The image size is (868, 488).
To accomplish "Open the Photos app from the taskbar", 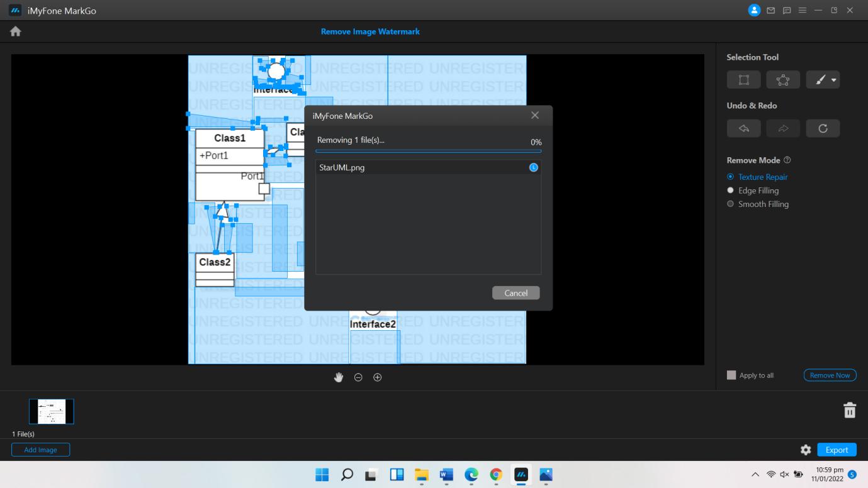I will 546,475.
